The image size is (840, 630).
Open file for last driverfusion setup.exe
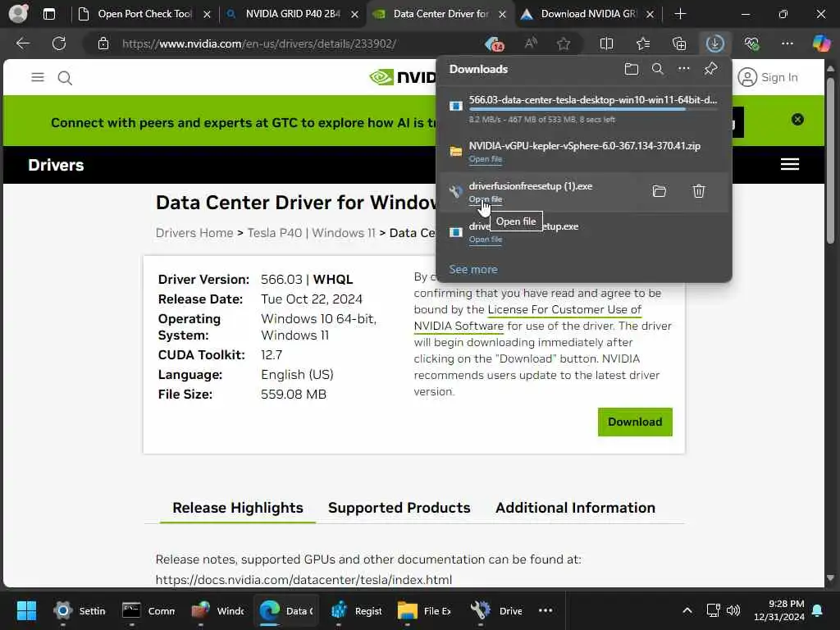click(x=486, y=240)
